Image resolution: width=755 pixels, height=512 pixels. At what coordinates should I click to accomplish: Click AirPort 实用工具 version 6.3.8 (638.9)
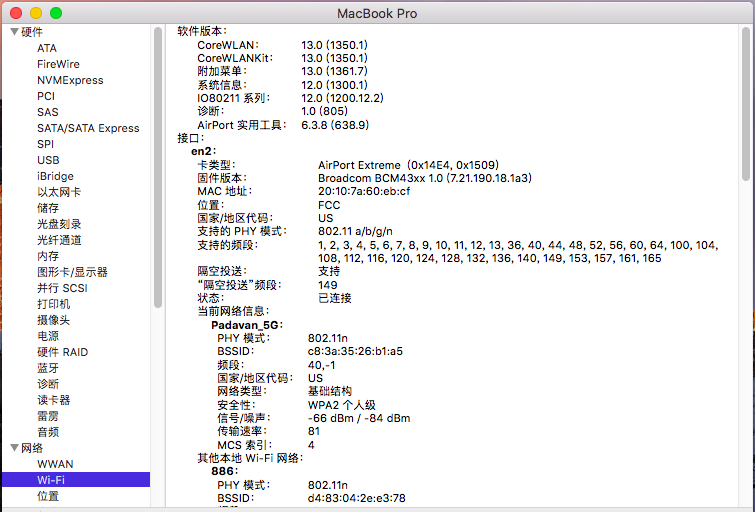[x=335, y=125]
